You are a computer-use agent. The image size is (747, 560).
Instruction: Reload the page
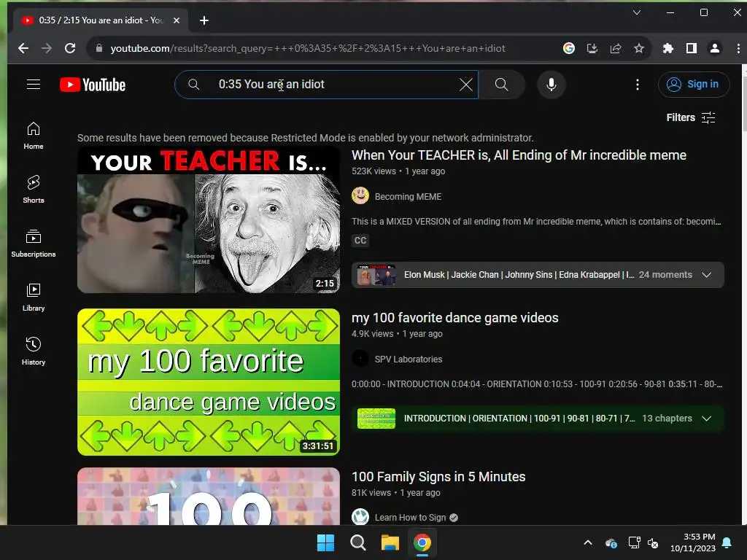pyautogui.click(x=70, y=48)
